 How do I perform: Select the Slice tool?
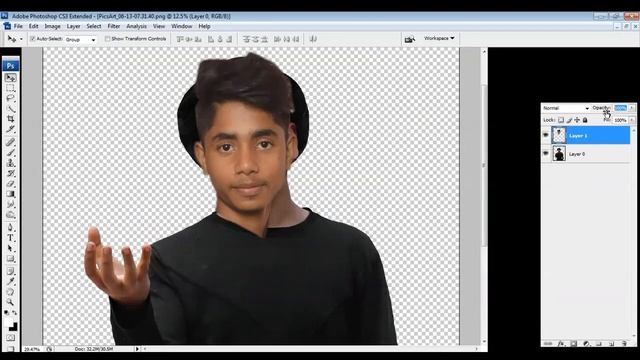pos(11,129)
